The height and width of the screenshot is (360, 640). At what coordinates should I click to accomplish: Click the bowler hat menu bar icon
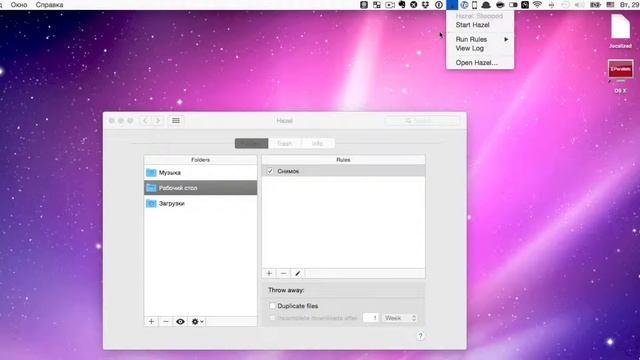(486, 5)
